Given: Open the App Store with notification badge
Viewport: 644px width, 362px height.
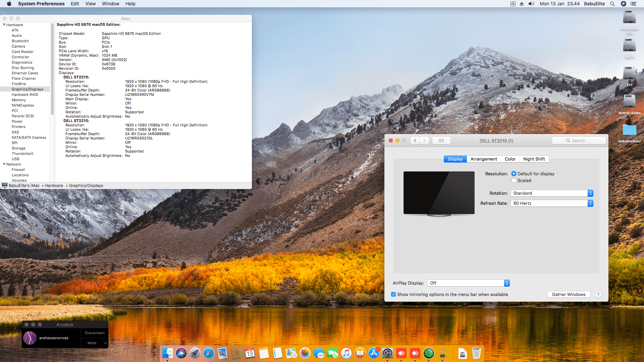Looking at the screenshot, I should pyautogui.click(x=374, y=353).
